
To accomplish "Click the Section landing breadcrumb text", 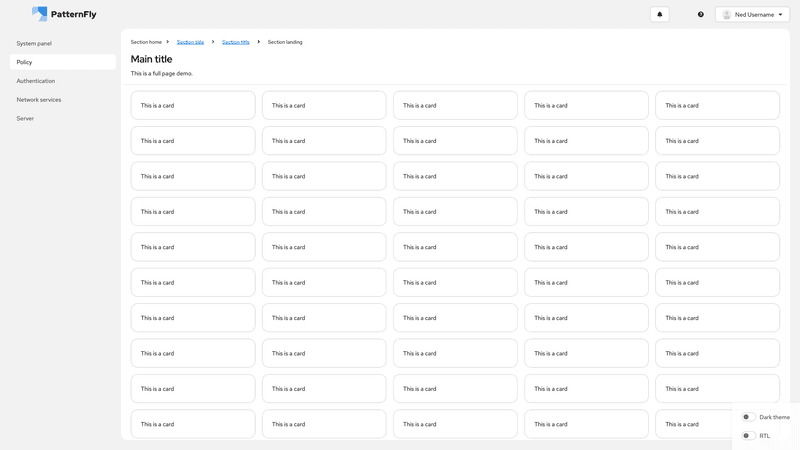I will 285,42.
